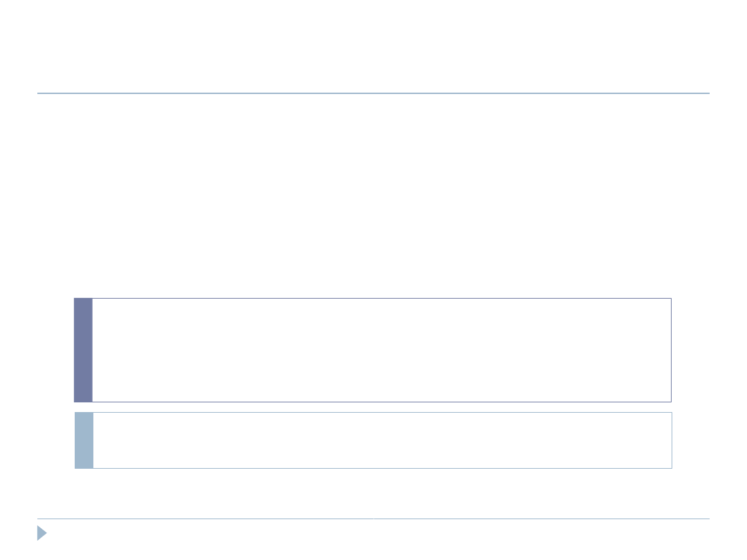Image resolution: width=747 pixels, height=560 pixels.
Task: Click the right end of the top divider line
Action: tap(708, 93)
